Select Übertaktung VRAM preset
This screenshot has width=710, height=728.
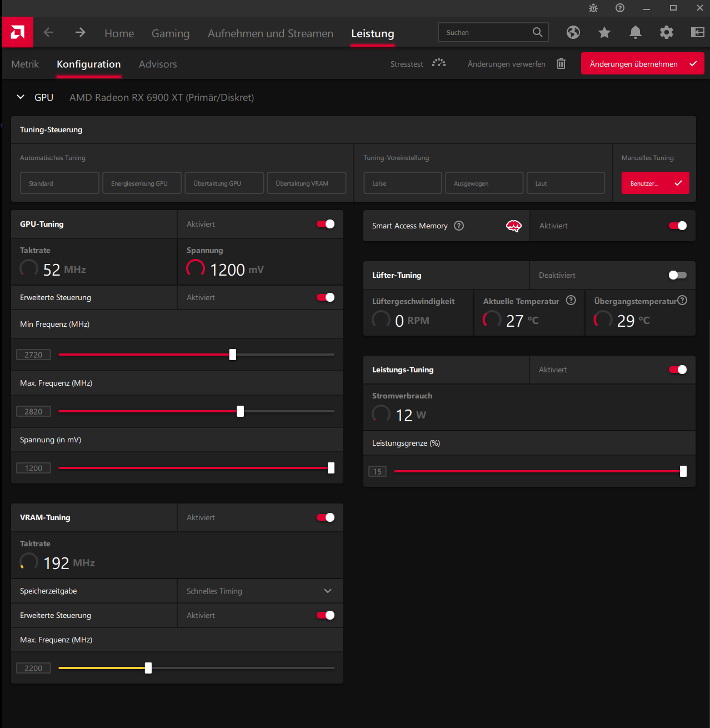306,183
